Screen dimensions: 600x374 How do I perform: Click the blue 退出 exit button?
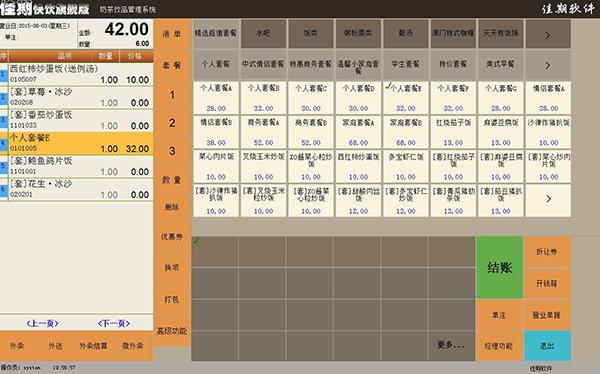pos(547,346)
